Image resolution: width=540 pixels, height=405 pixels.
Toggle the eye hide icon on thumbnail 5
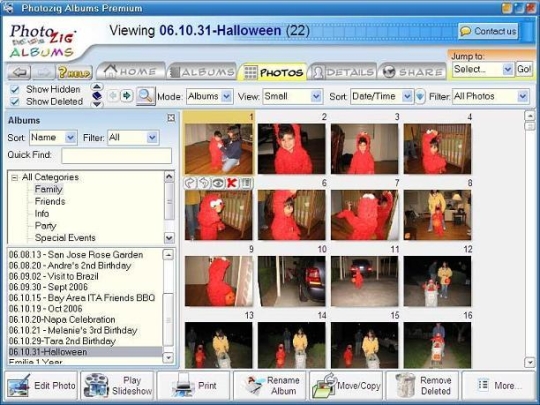coord(218,183)
